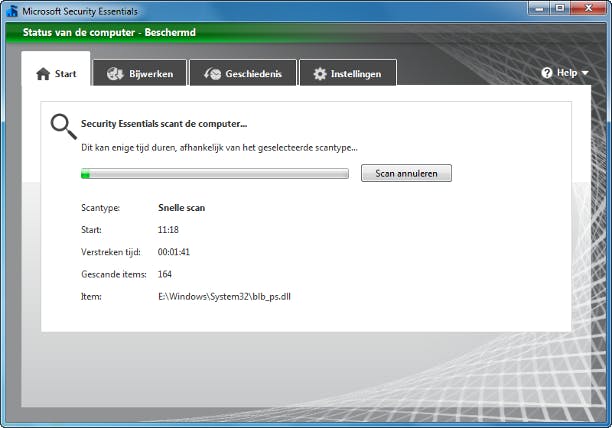The width and height of the screenshot is (612, 428).
Task: Click the scanned items count 164
Action: (165, 274)
